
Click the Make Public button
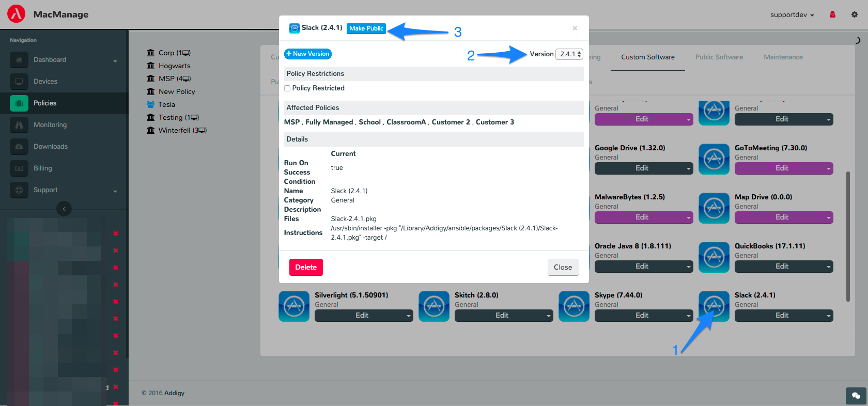tap(366, 28)
